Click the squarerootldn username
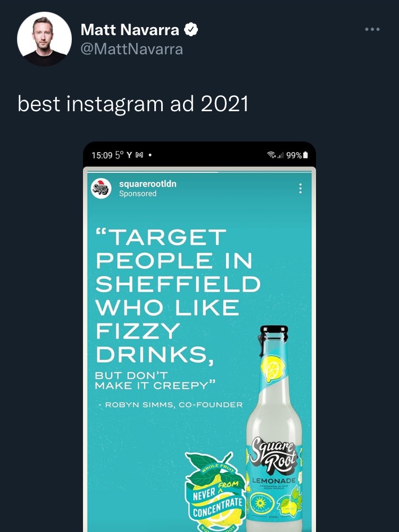399x532 pixels. coord(147,184)
